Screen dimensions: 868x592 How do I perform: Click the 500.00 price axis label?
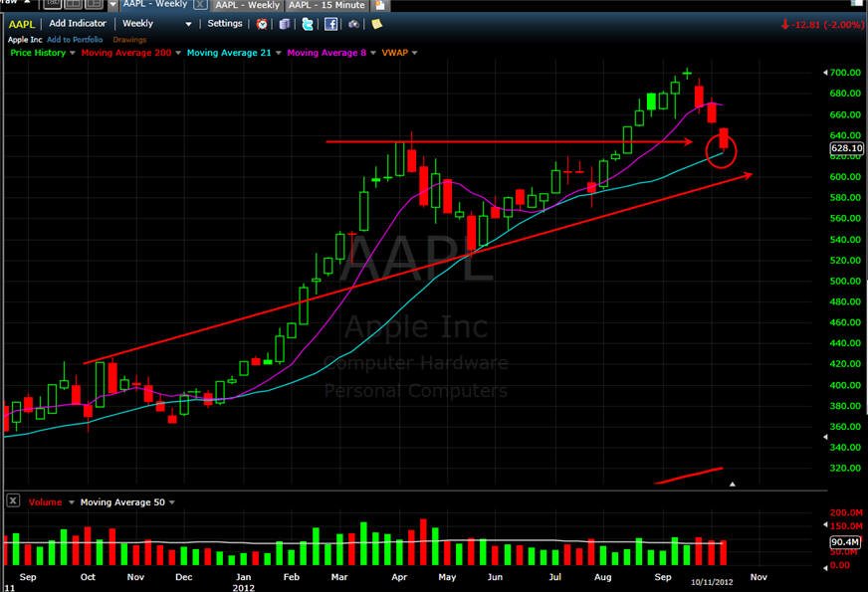845,281
